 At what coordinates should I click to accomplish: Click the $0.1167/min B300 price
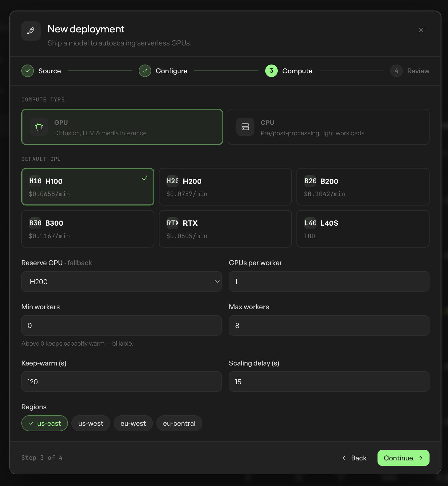click(x=49, y=236)
